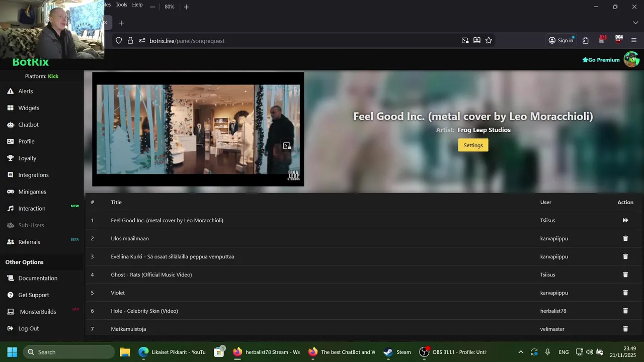Click the site padlock security icon

click(x=130, y=40)
